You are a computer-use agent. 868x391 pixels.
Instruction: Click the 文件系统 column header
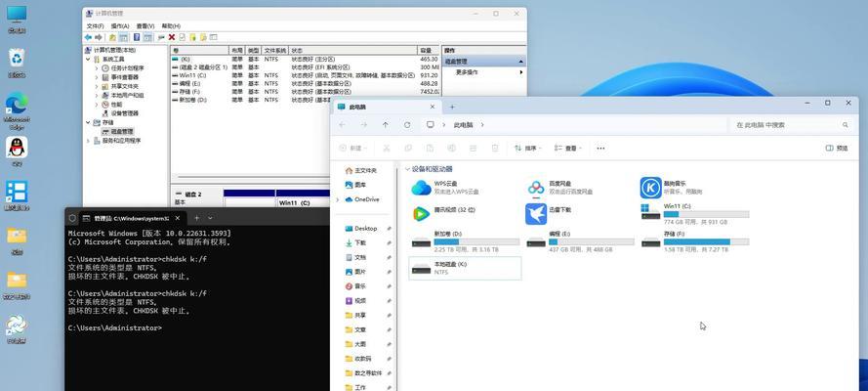pos(275,50)
